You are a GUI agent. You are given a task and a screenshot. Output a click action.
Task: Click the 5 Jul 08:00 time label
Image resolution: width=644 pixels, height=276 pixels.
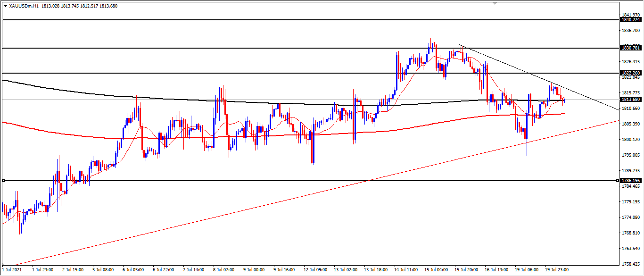click(104, 270)
